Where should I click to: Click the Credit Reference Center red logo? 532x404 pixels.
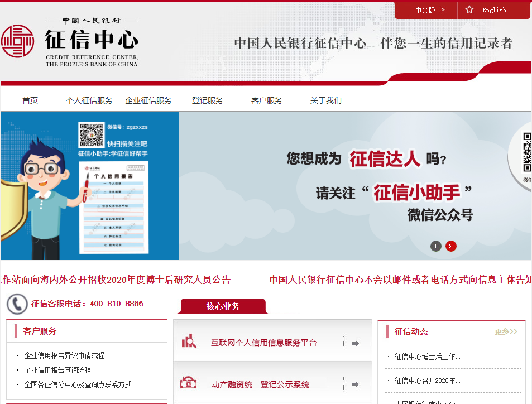pyautogui.click(x=18, y=41)
